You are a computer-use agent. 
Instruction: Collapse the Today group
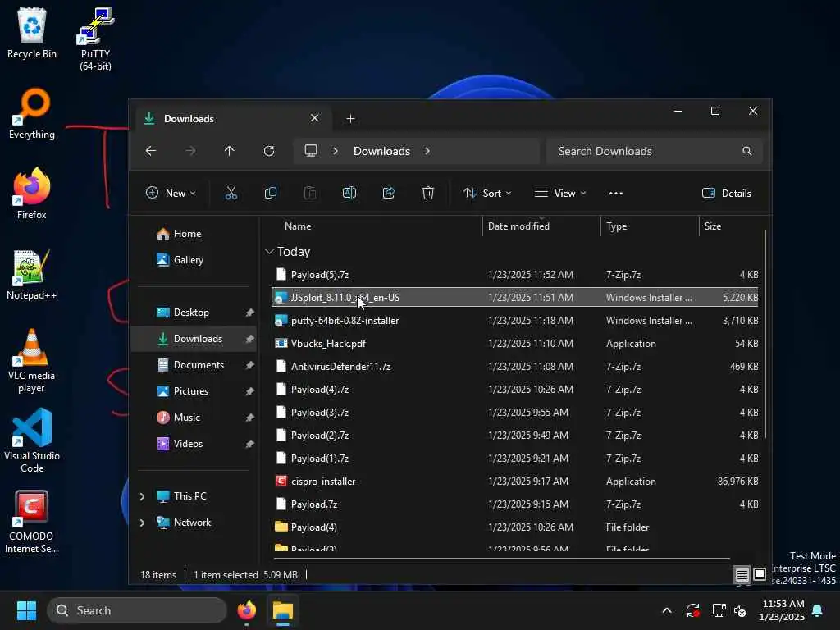point(269,251)
